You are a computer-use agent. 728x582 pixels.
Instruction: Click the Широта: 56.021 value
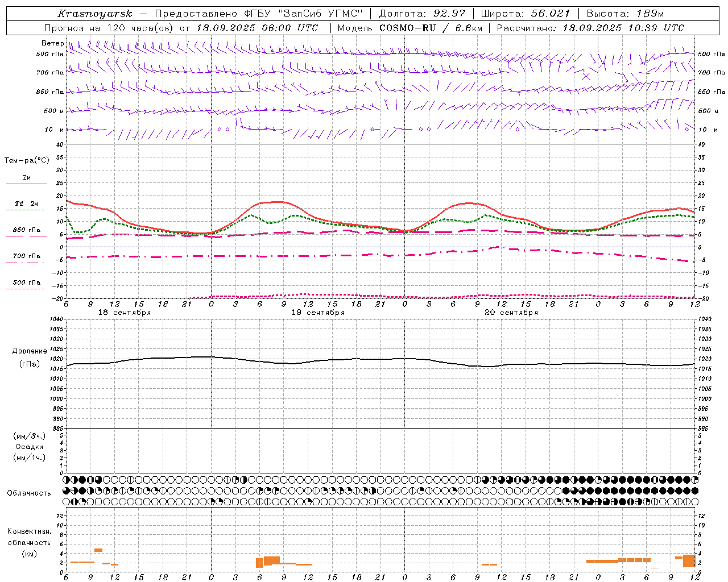tap(526, 14)
